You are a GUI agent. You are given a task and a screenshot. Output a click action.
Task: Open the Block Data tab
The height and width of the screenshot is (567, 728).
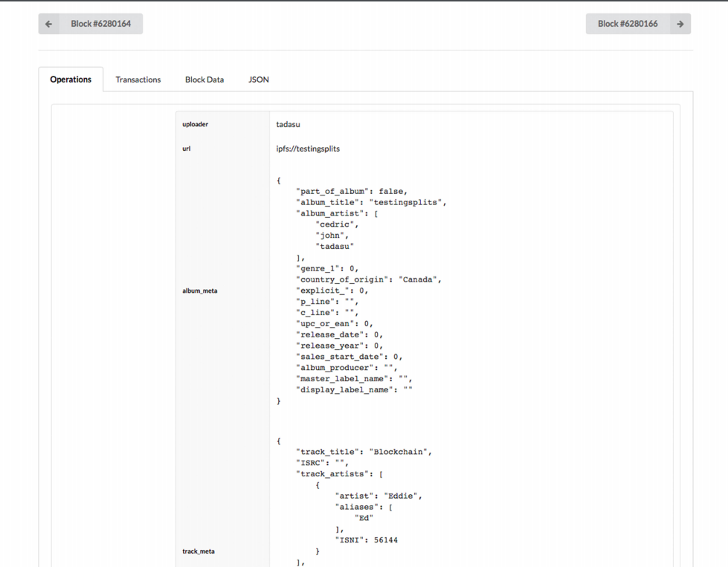[204, 80]
